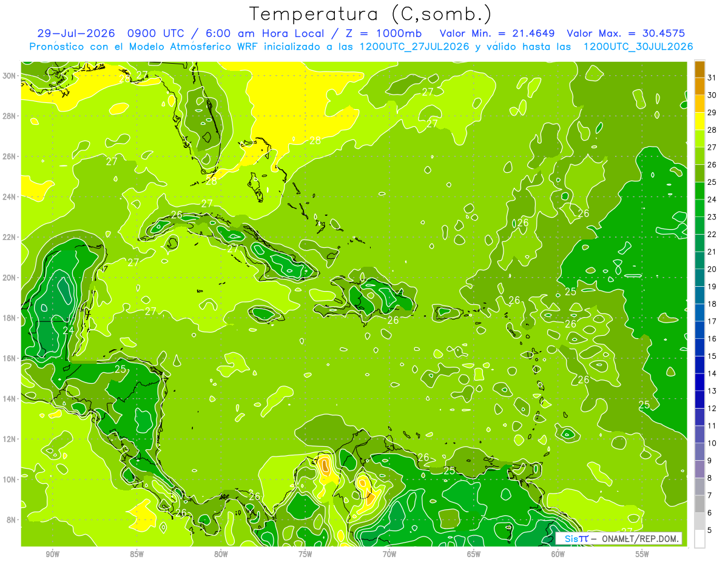The image size is (728, 562).
Task: Click the dark orange swatch atop the legend
Action: pyautogui.click(x=699, y=69)
